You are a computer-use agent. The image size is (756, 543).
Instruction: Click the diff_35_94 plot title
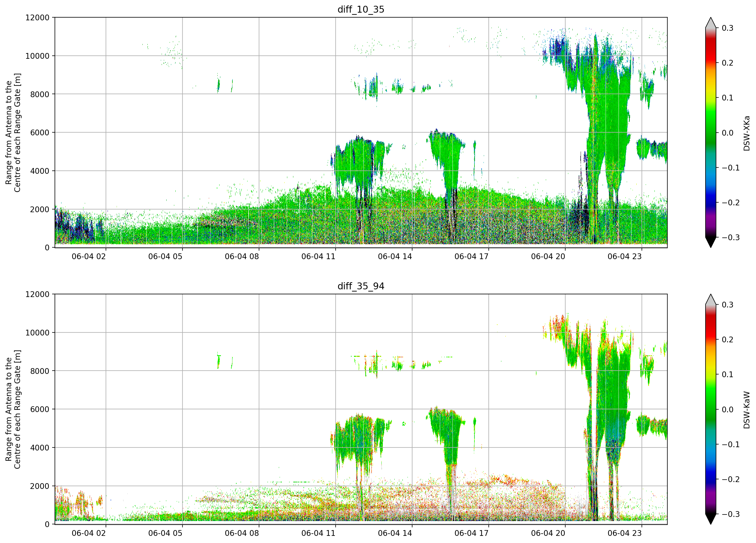click(361, 286)
